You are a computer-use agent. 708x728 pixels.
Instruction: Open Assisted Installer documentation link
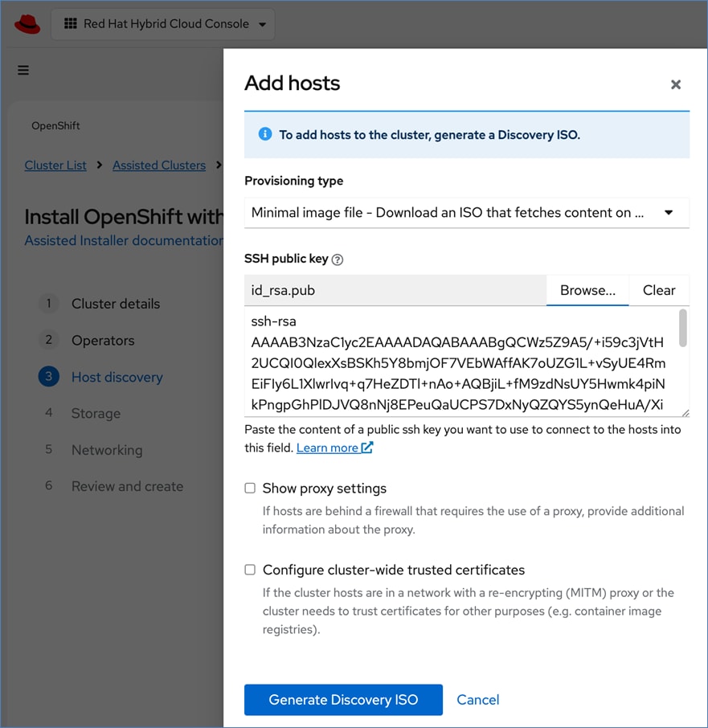[124, 240]
